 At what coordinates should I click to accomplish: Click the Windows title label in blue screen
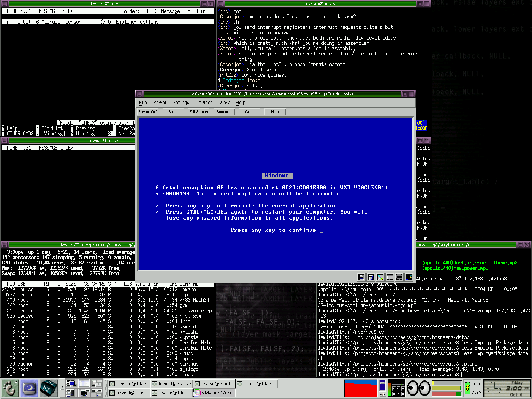coord(277,175)
